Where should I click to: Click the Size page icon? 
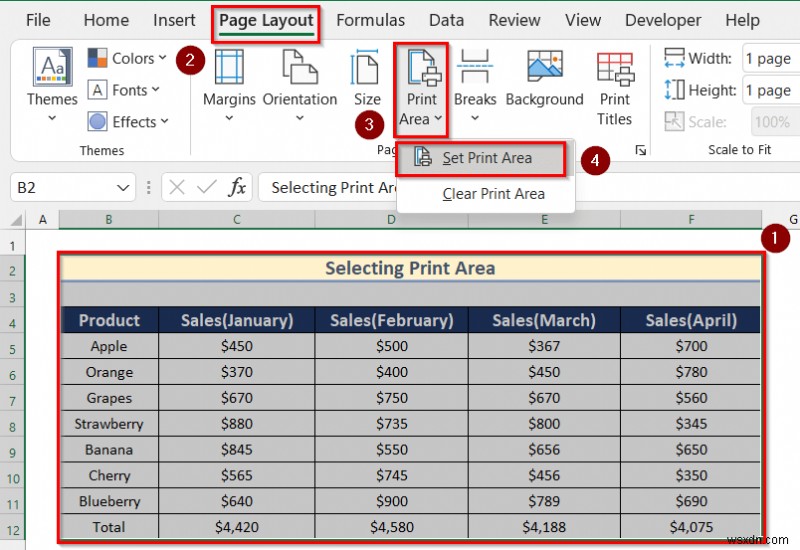coord(366,68)
